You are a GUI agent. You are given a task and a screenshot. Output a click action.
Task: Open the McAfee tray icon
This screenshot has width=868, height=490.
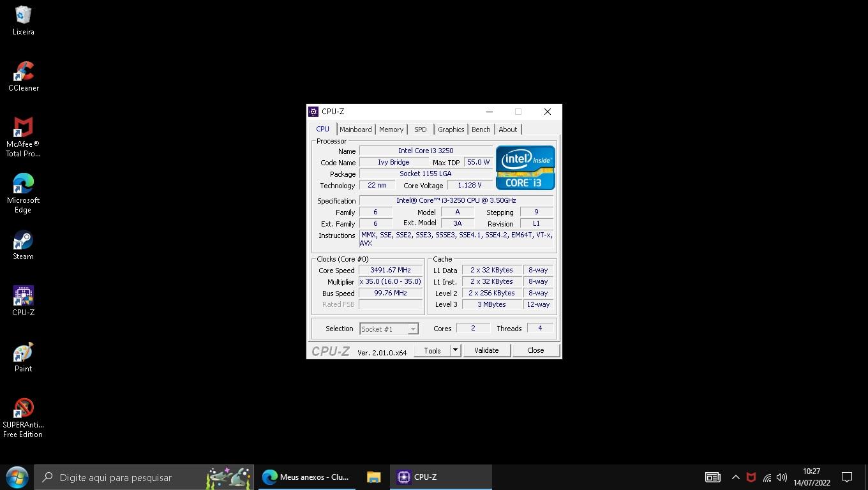(751, 477)
